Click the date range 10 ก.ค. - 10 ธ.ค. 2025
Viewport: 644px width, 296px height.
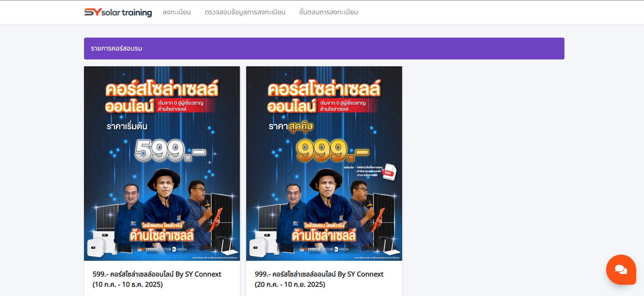(x=127, y=284)
